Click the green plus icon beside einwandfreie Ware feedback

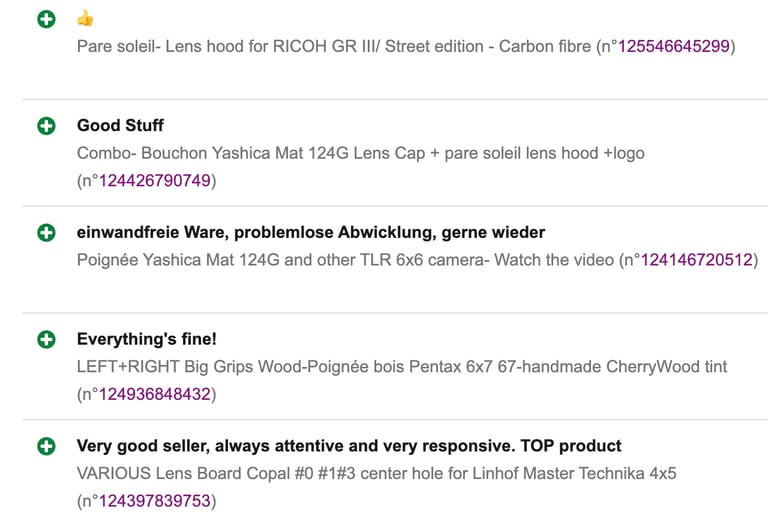pos(46,233)
